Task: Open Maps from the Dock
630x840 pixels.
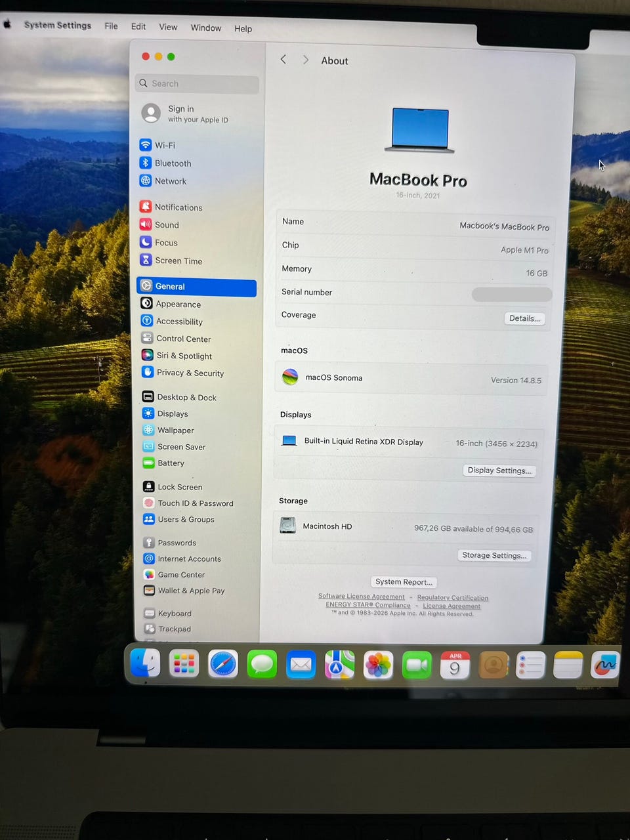Action: (x=339, y=665)
